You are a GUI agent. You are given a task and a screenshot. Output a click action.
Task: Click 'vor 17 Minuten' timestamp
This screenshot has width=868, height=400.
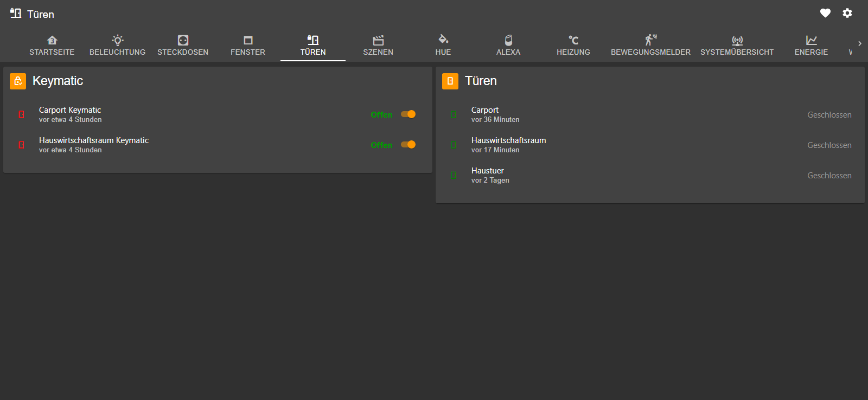495,150
